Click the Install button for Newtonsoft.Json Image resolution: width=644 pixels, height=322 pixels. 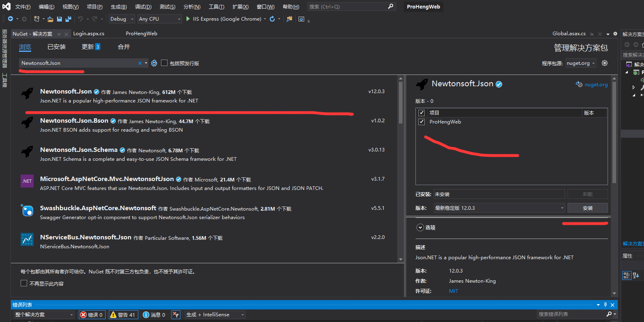tap(587, 208)
